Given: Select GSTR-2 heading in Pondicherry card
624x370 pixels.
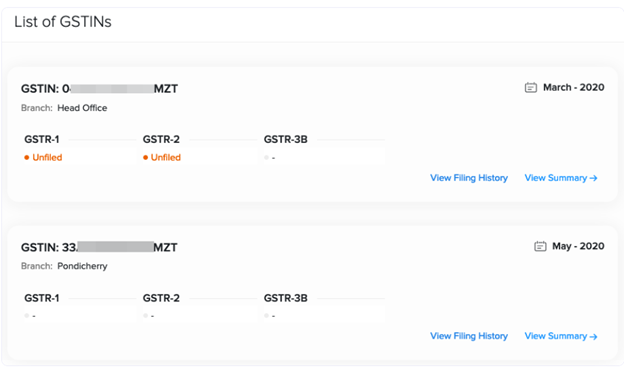Looking at the screenshot, I should (x=161, y=298).
